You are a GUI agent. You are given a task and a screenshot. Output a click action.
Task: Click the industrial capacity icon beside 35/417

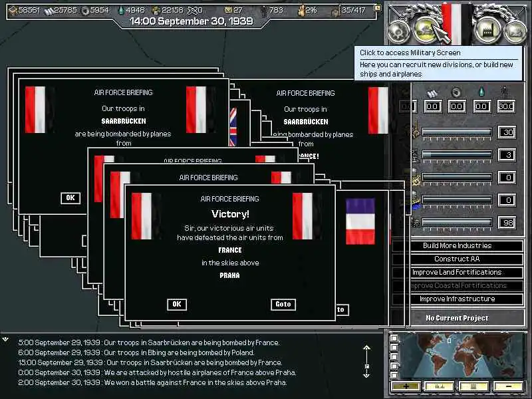tap(336, 11)
